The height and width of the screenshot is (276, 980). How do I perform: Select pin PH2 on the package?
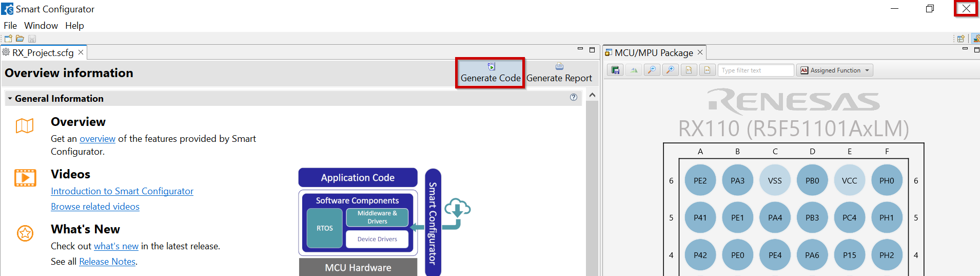click(887, 255)
